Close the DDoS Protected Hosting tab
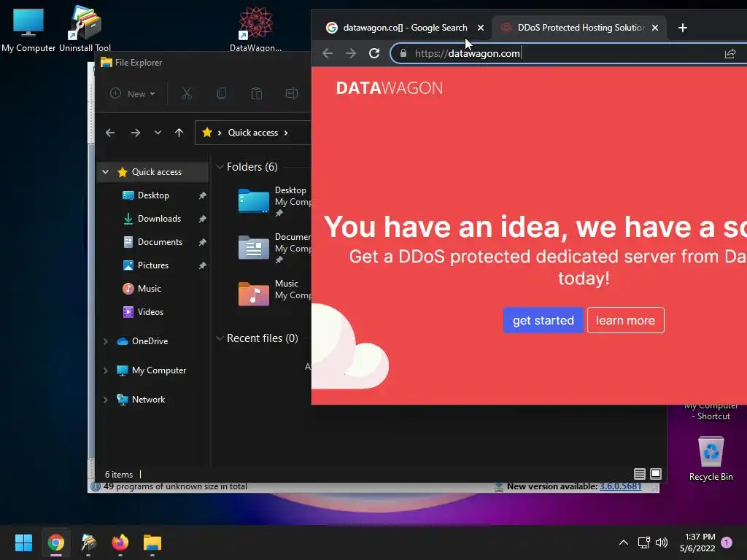 (655, 28)
